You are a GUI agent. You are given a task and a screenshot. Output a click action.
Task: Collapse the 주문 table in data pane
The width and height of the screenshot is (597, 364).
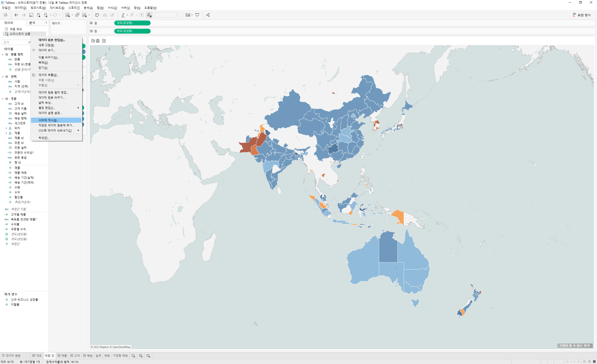3,99
